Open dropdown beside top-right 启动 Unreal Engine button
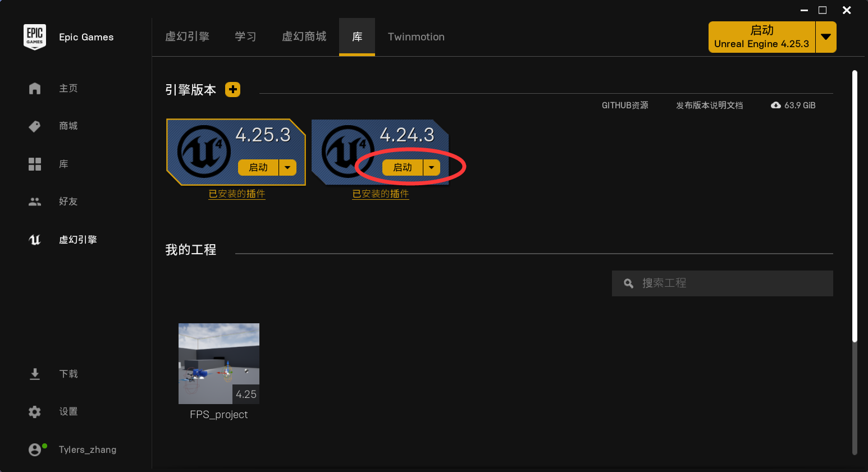Image resolution: width=868 pixels, height=472 pixels. click(826, 37)
